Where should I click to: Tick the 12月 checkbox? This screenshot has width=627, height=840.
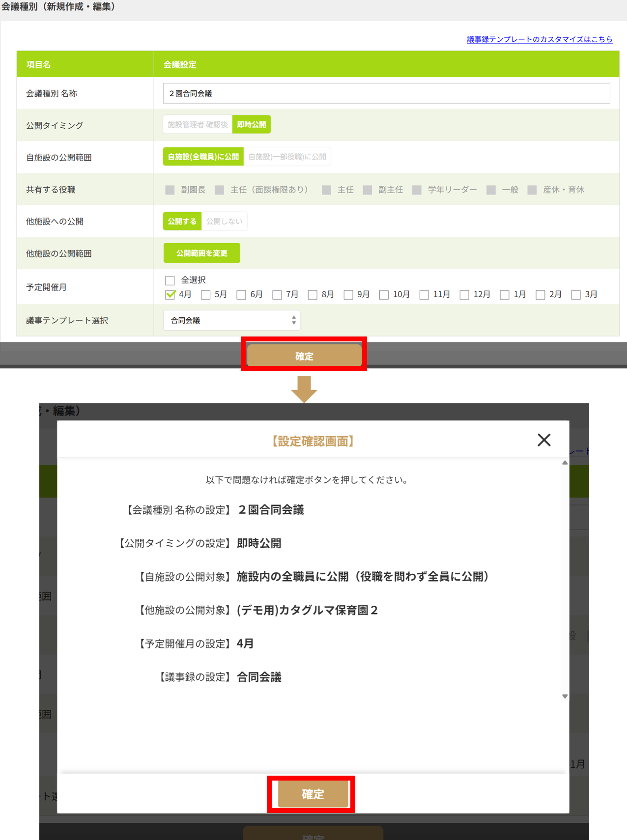coord(464,295)
